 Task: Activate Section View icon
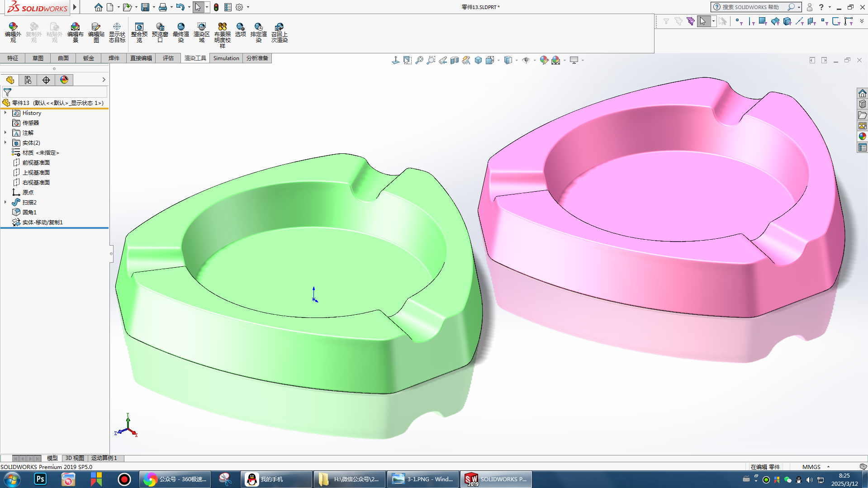(455, 60)
